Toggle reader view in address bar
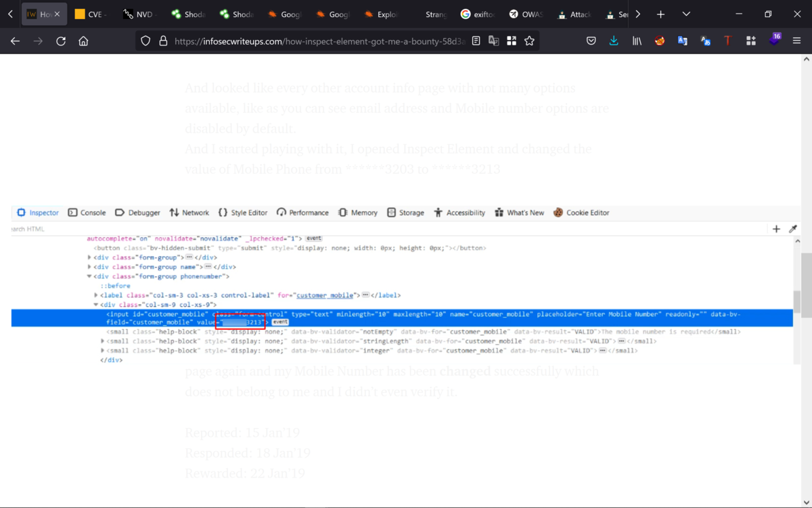812x508 pixels. (476, 41)
